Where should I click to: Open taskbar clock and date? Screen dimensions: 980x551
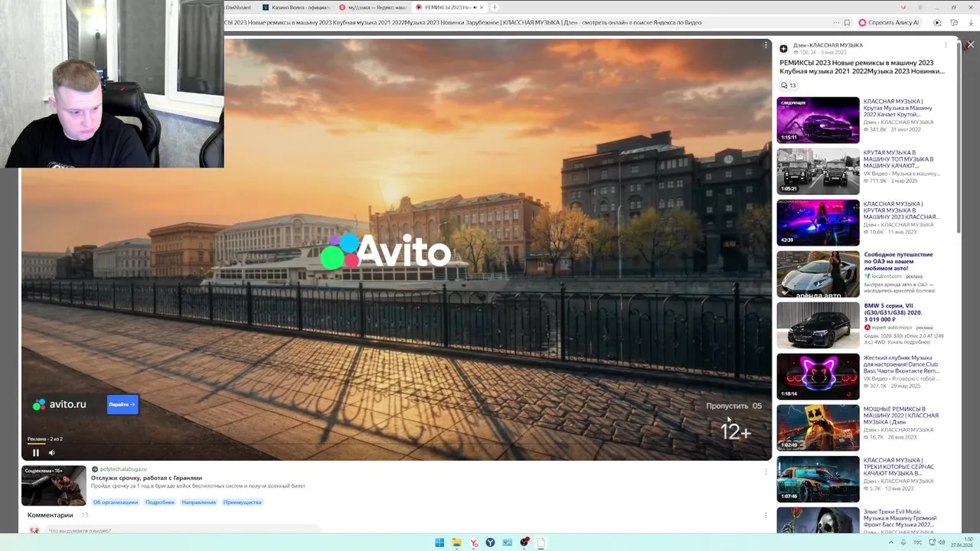point(962,543)
